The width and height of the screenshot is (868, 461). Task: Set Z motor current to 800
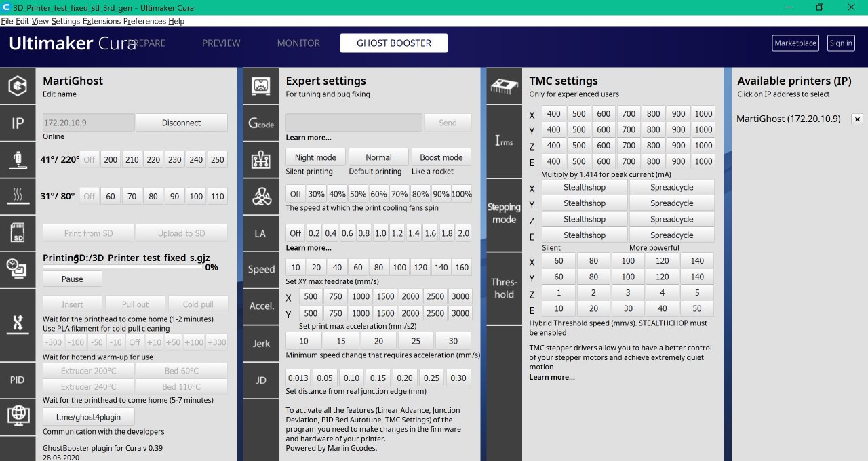coord(654,145)
